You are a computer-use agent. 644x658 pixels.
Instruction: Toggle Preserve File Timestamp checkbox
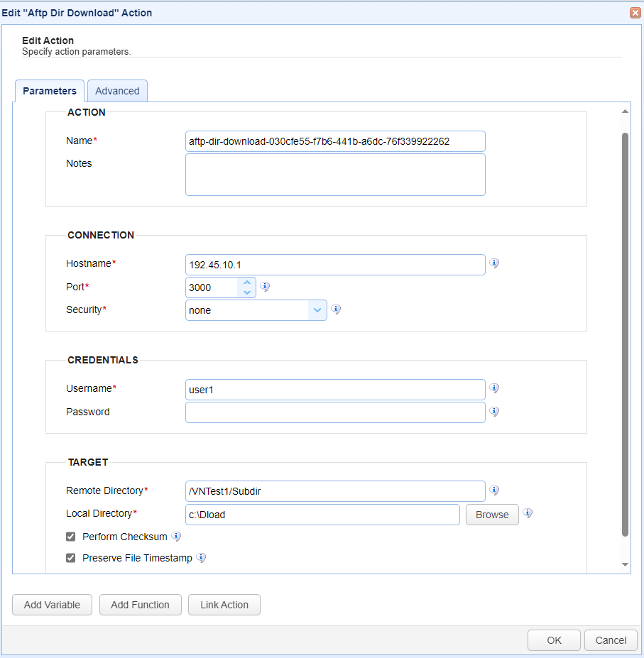click(71, 558)
